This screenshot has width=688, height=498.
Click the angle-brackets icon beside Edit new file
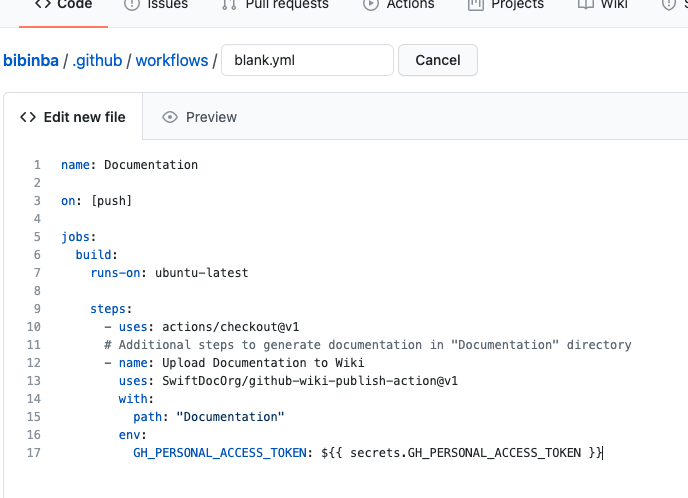28,117
